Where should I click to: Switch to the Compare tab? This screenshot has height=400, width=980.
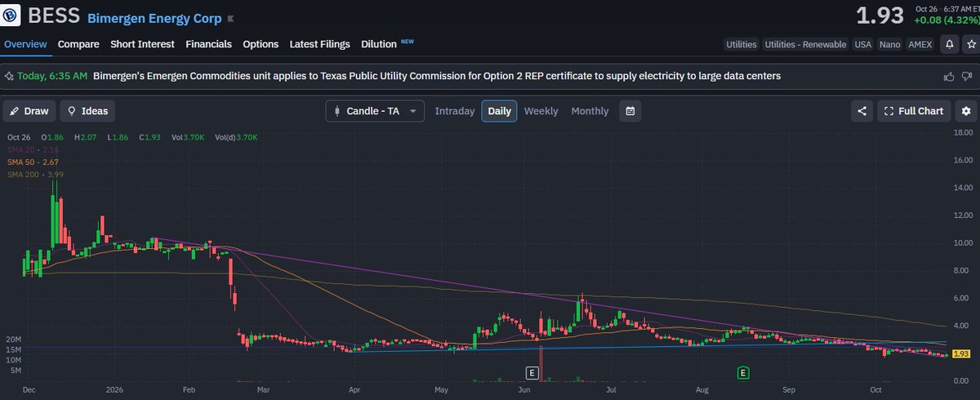tap(78, 44)
